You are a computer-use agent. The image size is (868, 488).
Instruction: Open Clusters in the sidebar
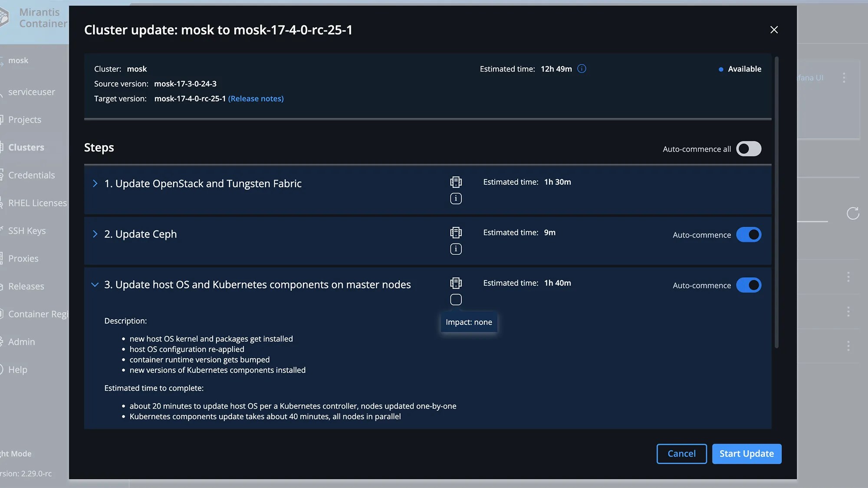pos(26,147)
